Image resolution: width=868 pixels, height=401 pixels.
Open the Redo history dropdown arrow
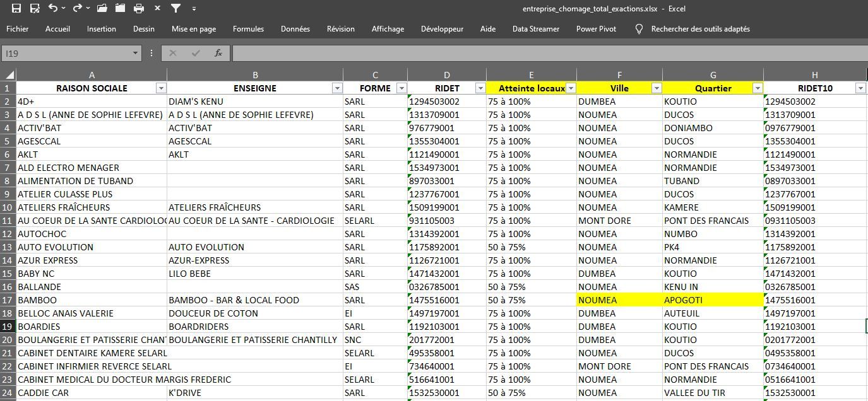click(88, 9)
